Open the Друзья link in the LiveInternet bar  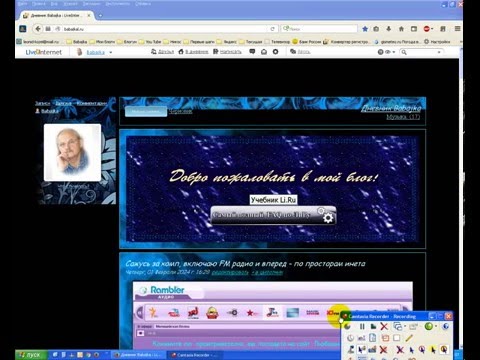tap(163, 52)
